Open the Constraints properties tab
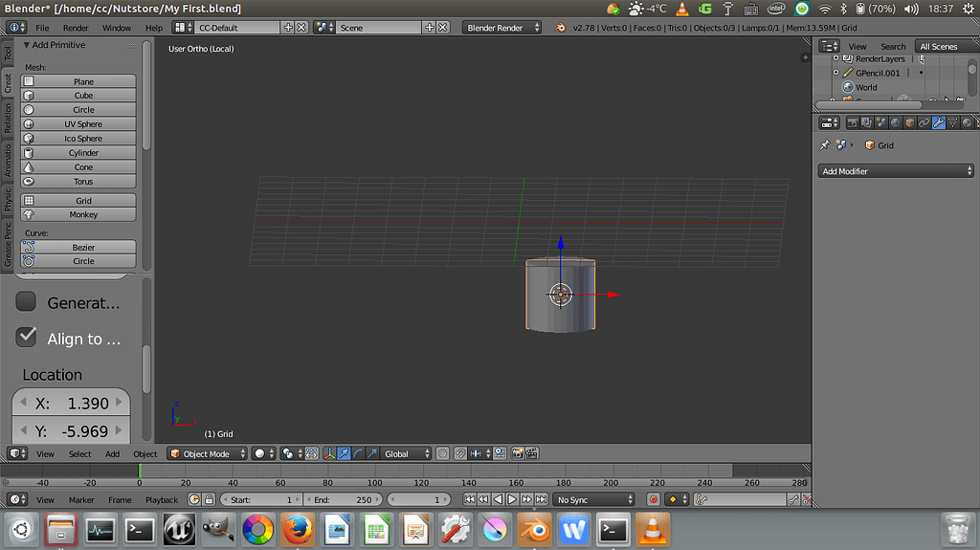 click(x=924, y=123)
